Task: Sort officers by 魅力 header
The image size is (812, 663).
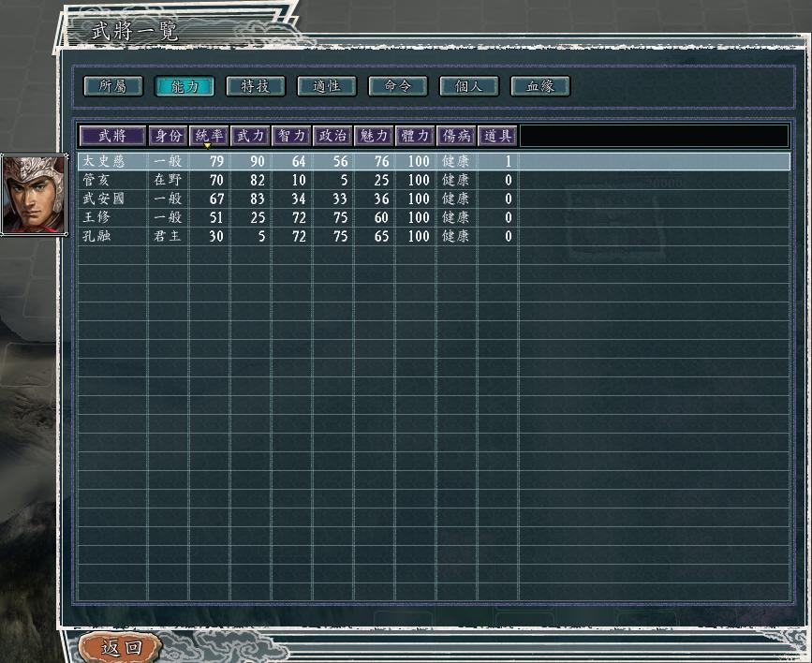Action: (374, 136)
